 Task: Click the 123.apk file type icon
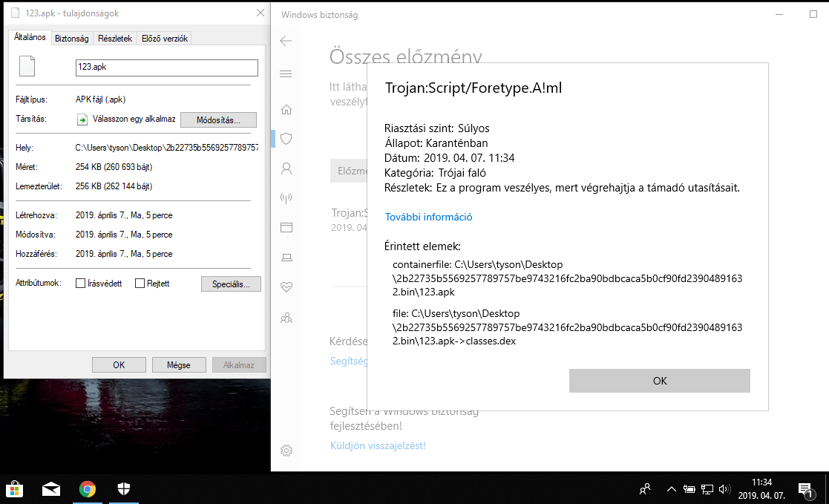coord(27,66)
